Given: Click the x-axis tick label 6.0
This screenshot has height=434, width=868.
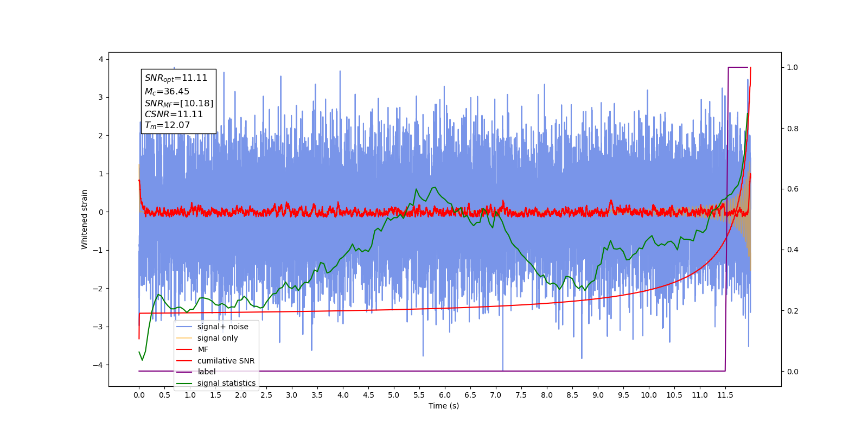Looking at the screenshot, I should tap(445, 395).
